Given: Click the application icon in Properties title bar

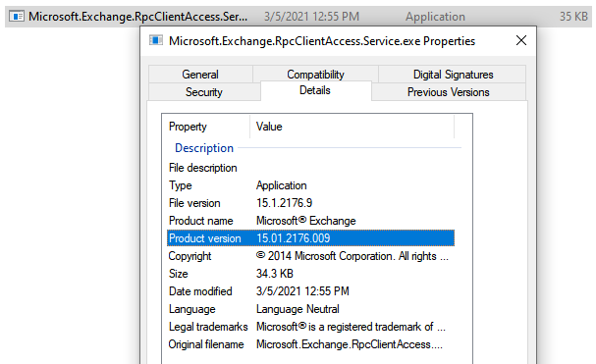Looking at the screenshot, I should tap(156, 40).
